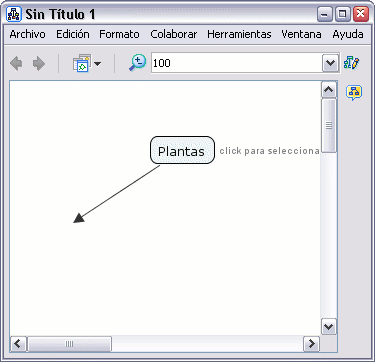
Task: Open the styles editor icon
Action: pyautogui.click(x=351, y=62)
